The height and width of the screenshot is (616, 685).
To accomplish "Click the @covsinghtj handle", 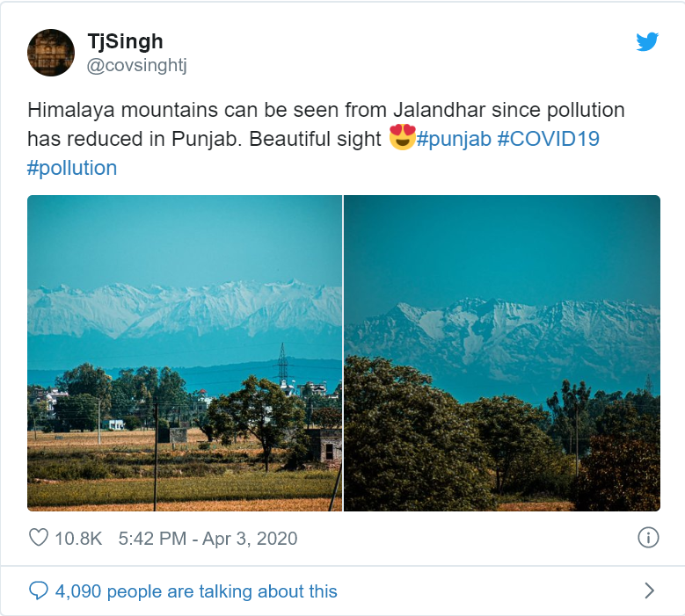I will click(x=137, y=66).
